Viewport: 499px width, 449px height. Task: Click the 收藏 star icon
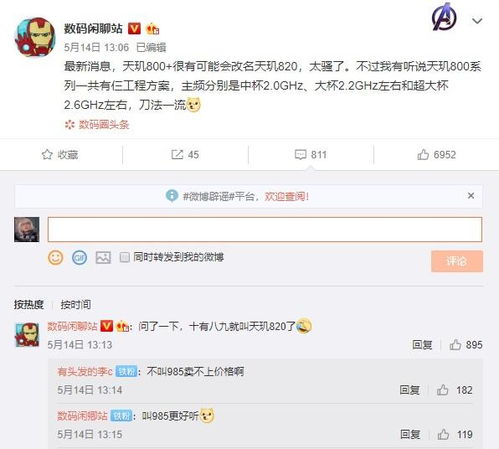pos(47,155)
